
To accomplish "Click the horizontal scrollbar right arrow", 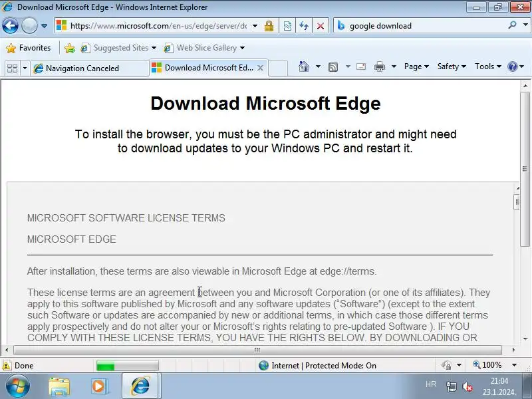I will pyautogui.click(x=513, y=350).
